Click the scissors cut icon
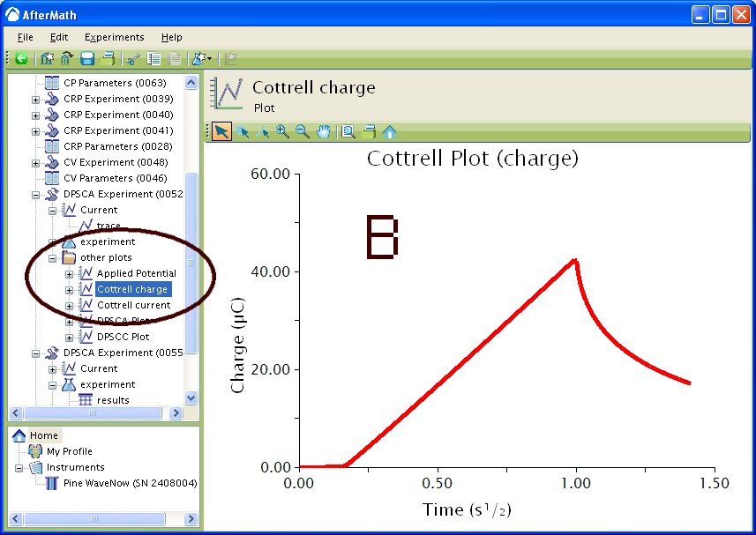Viewport: 756px width, 535px height. (x=132, y=59)
